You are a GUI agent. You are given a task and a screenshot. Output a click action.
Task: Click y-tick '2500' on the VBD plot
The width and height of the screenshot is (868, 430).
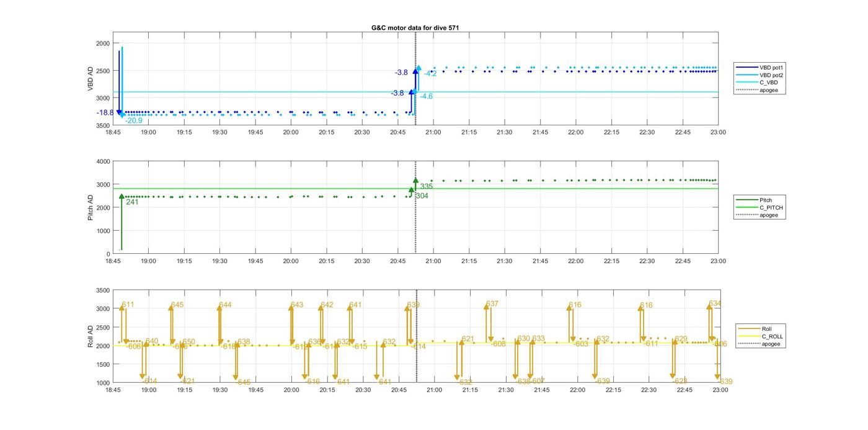point(103,71)
